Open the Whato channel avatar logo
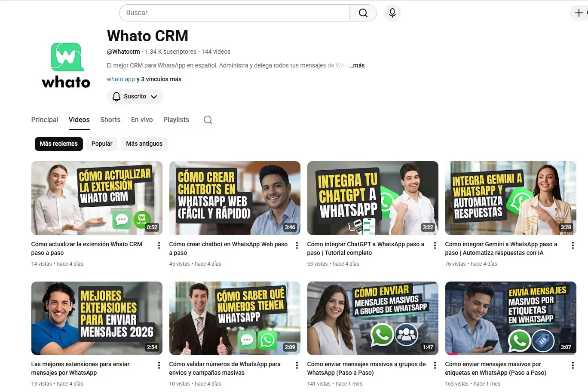 (66, 65)
